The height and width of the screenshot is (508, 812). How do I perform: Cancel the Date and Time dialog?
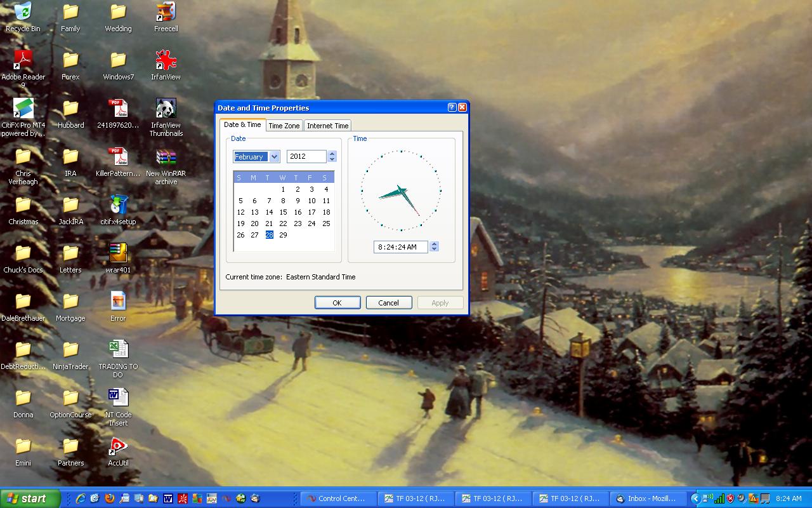click(389, 303)
